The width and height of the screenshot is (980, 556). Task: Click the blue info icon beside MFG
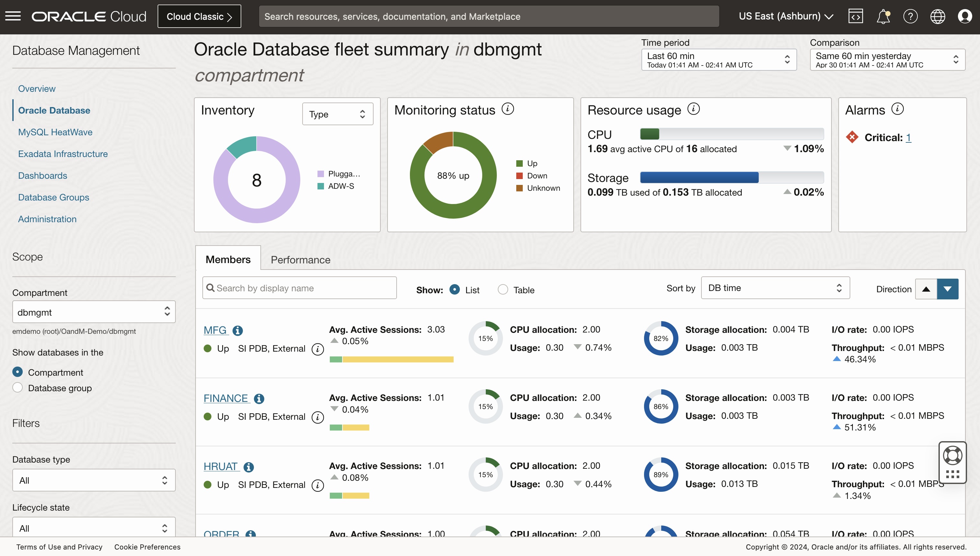[x=237, y=330]
